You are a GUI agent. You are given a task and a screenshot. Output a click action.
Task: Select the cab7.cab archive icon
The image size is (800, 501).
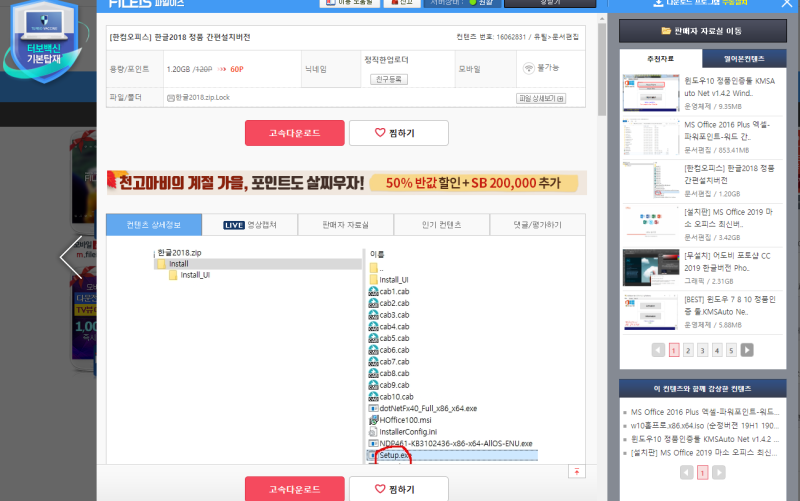pos(373,362)
